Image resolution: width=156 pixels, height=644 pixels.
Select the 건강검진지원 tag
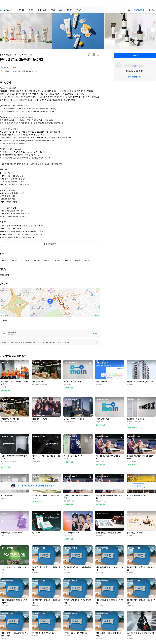[x=14, y=260]
